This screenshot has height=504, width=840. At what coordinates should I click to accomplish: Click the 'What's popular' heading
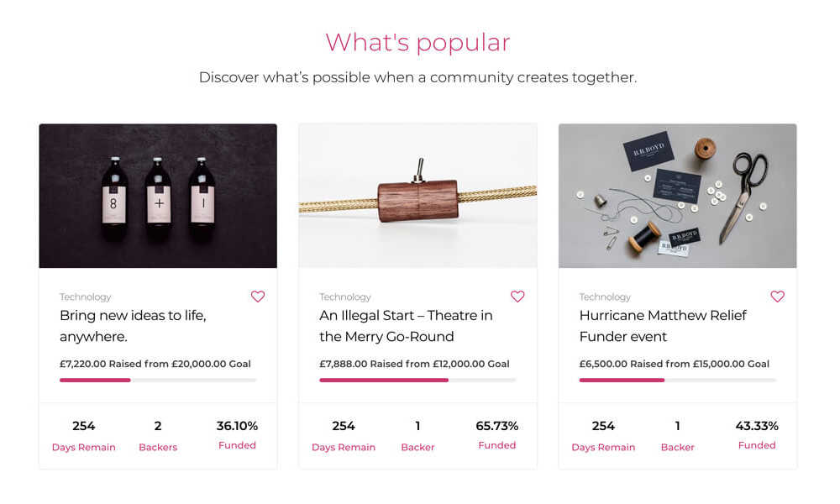[x=417, y=42]
